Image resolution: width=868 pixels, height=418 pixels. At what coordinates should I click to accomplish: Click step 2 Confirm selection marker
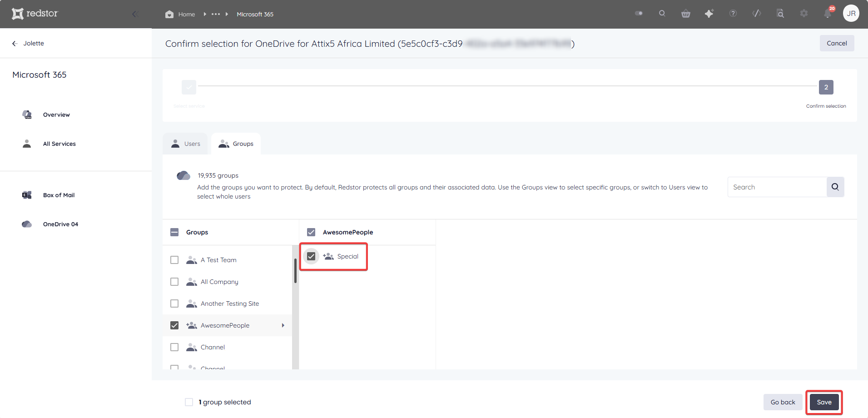coord(826,87)
